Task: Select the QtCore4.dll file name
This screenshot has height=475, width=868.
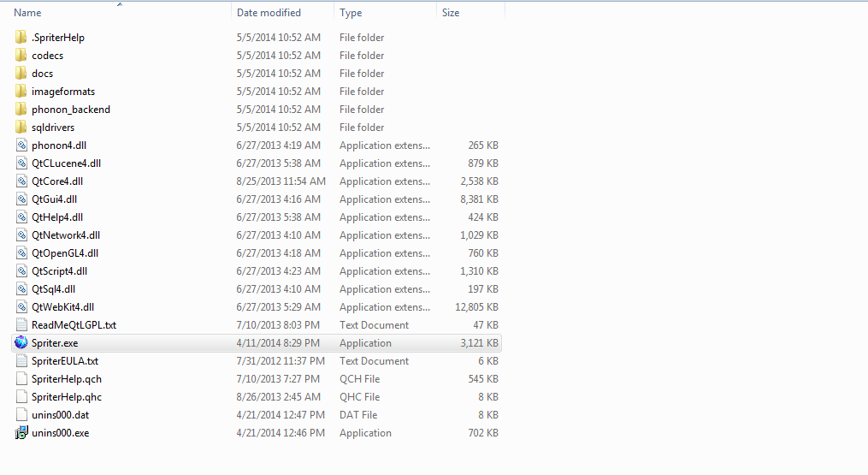Action: pos(57,181)
